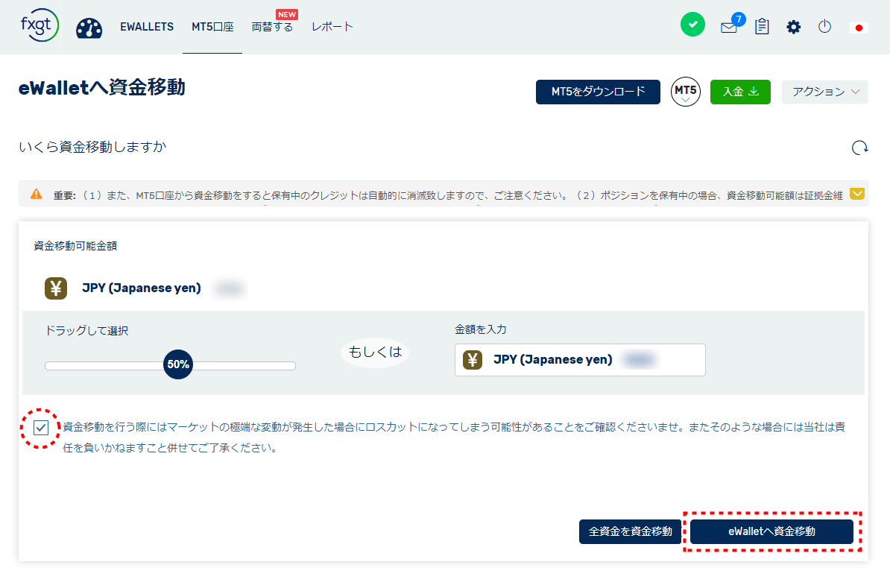Image resolution: width=890 pixels, height=588 pixels.
Task: Expand the yellow notice chevron
Action: coord(857,194)
